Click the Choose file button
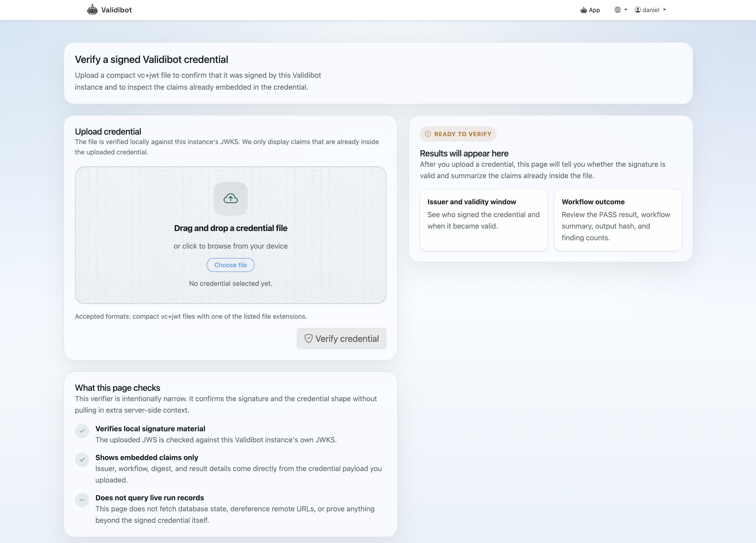The height and width of the screenshot is (543, 756). (x=230, y=265)
